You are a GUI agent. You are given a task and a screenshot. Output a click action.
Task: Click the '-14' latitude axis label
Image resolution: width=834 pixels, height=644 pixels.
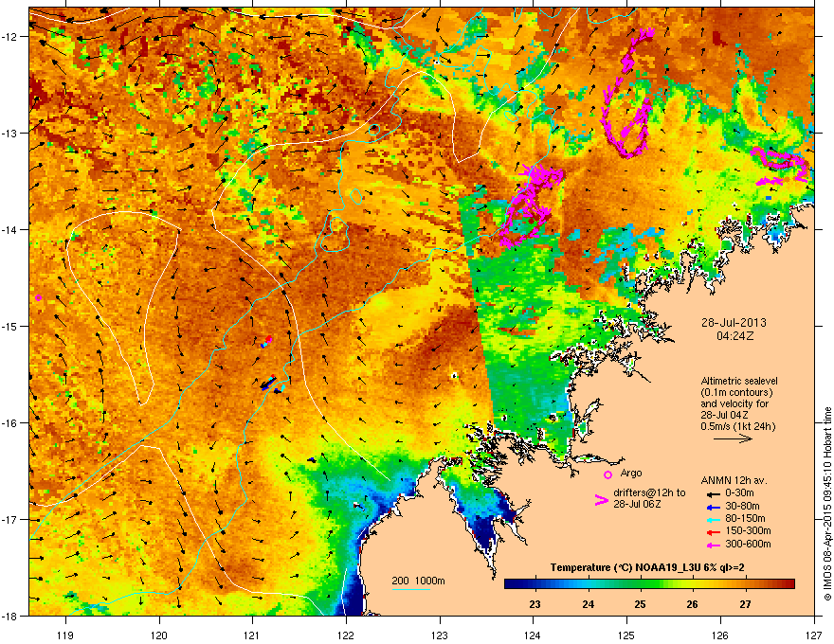click(9, 229)
